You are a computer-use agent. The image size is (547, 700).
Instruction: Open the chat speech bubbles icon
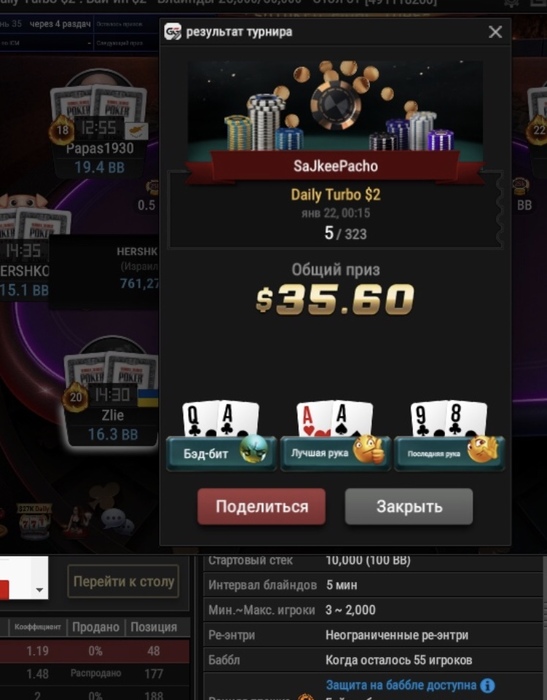117,521
